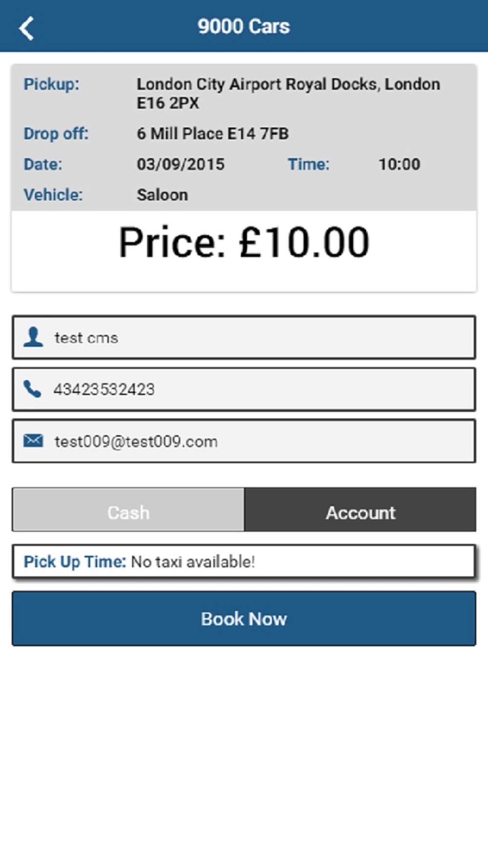Viewport: 488px width, 868px height.
Task: Tap the Saloon vehicle value
Action: (162, 195)
